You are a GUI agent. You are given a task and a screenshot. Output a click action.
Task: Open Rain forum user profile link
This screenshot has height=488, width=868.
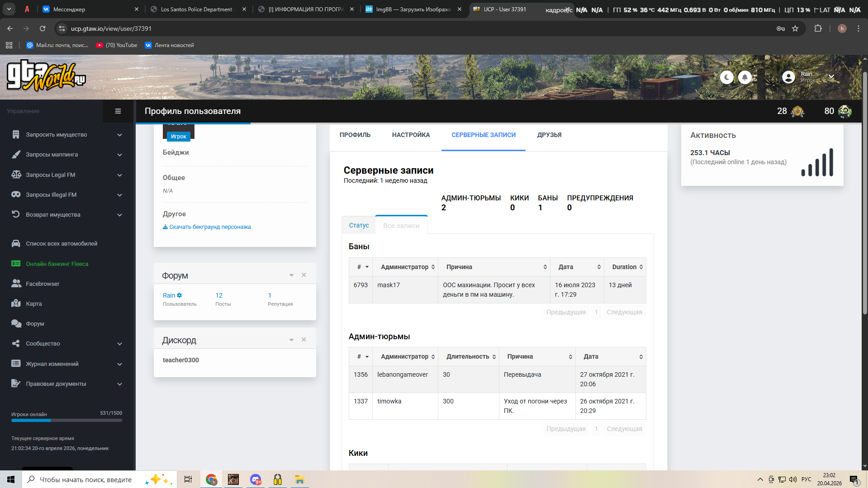(169, 295)
